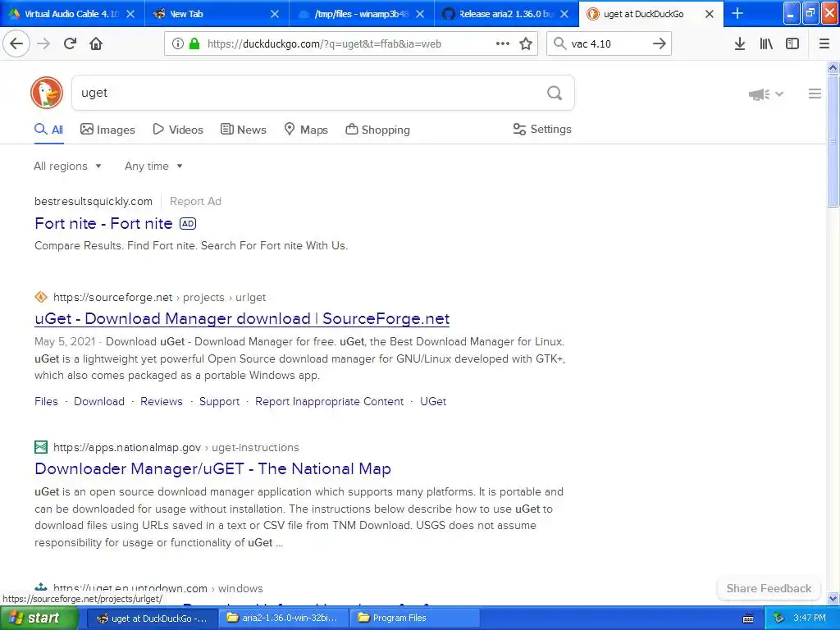
Task: Open search Settings
Action: pyautogui.click(x=542, y=129)
